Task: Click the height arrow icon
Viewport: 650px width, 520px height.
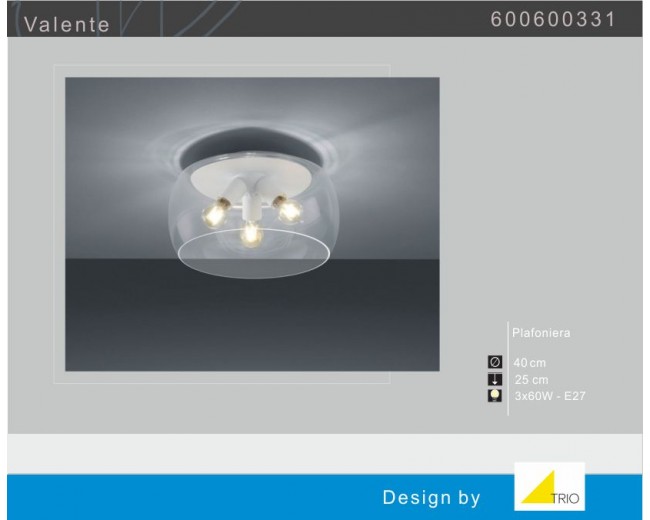Action: (x=493, y=379)
